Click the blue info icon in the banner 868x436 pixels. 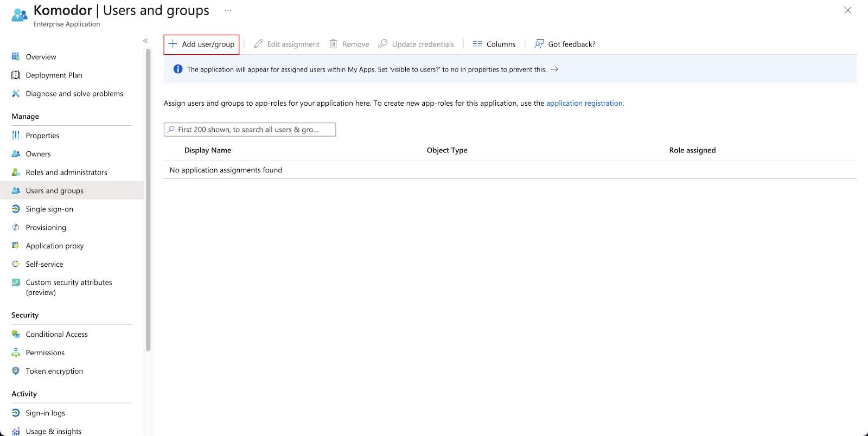tap(178, 69)
